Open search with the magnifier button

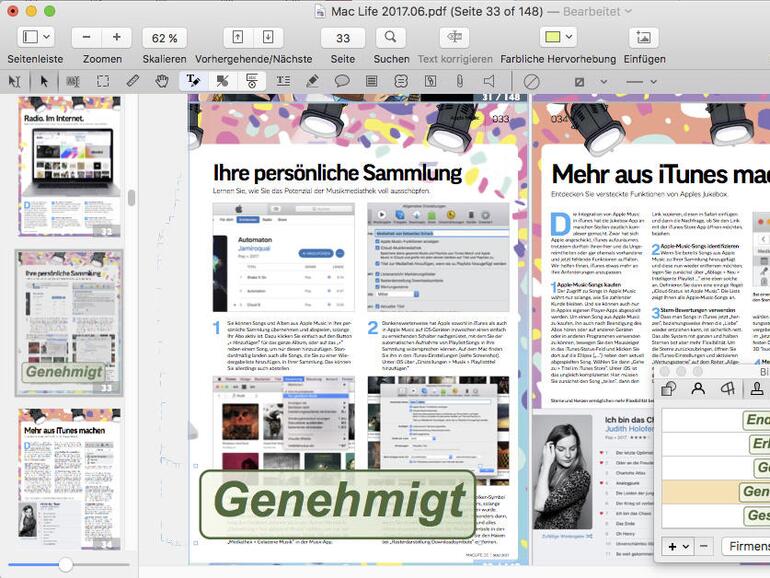(x=391, y=37)
